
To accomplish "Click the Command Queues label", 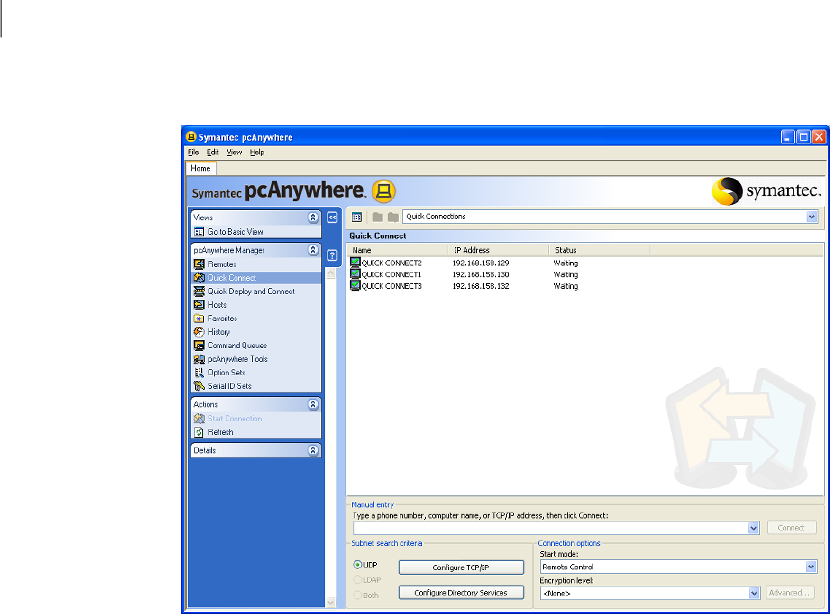I will point(237,346).
